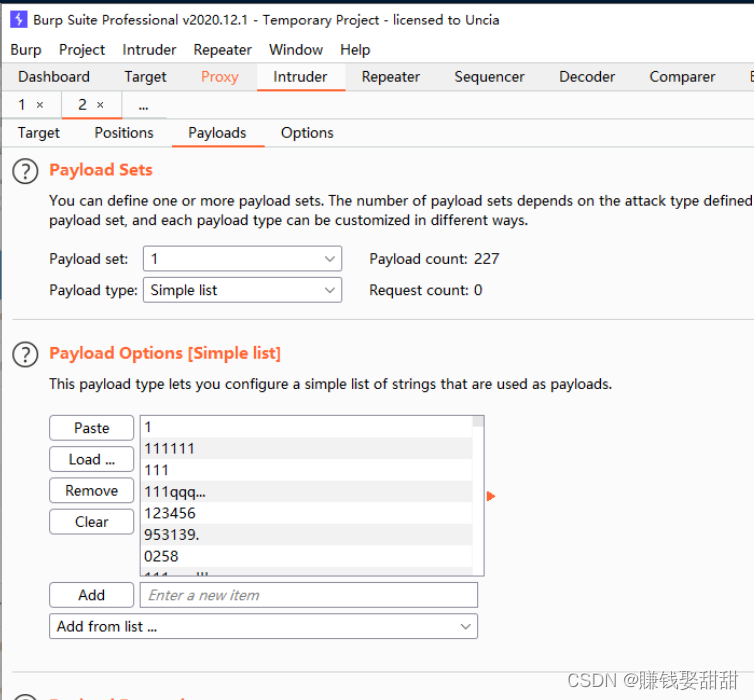The image size is (754, 700).
Task: Switch to the Proxy tab
Action: coord(220,76)
